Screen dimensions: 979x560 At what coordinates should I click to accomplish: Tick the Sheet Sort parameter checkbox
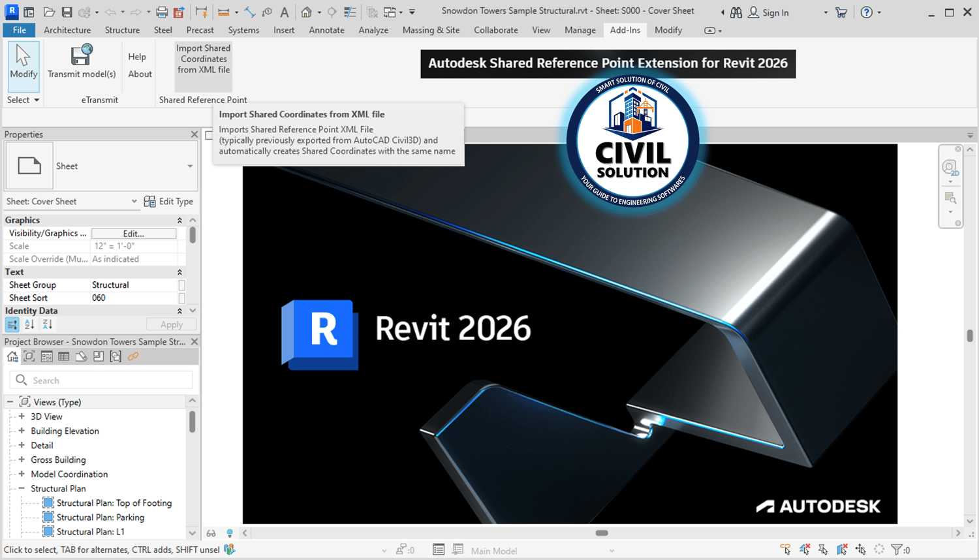(x=182, y=298)
